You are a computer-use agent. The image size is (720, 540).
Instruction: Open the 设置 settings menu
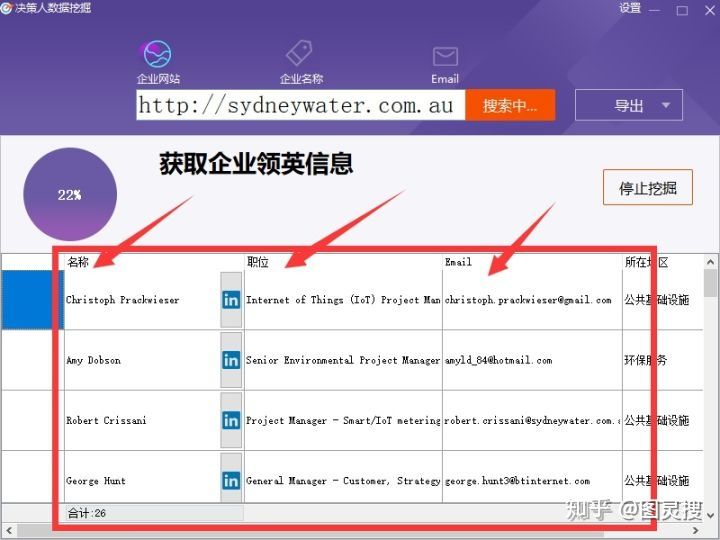pyautogui.click(x=629, y=9)
